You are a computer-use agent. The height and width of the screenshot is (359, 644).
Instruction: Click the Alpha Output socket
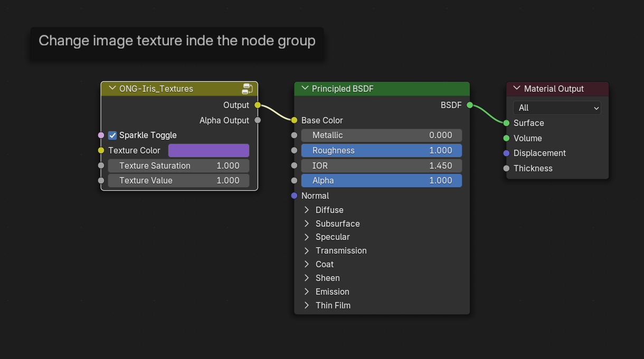(258, 120)
